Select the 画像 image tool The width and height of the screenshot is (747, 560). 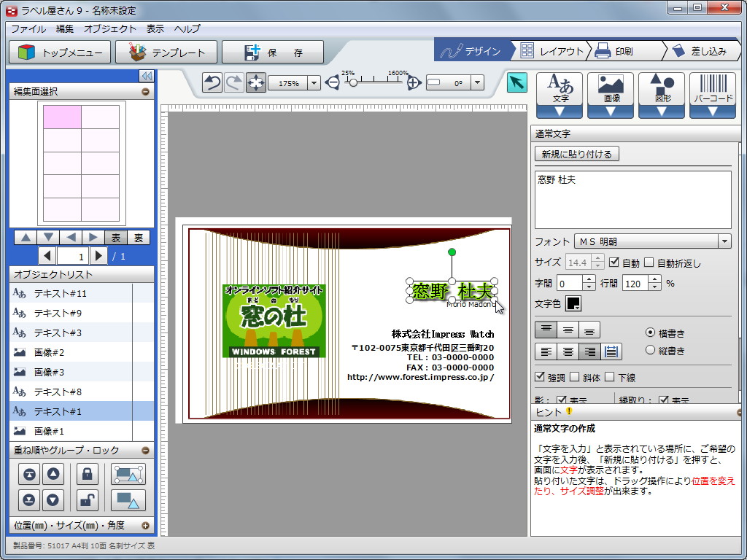tap(611, 96)
